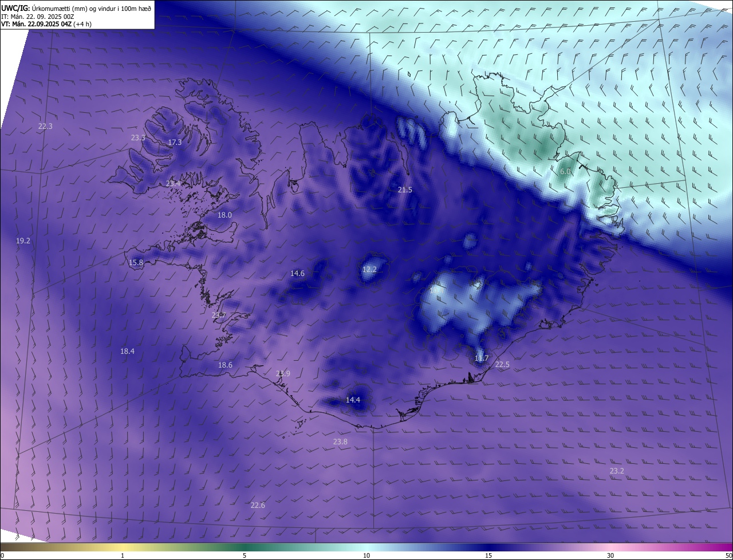Viewport: 733px width, 560px height.
Task: Select the 'IT: Mán. 22. 09. 2025 00Z' line
Action: (38, 16)
